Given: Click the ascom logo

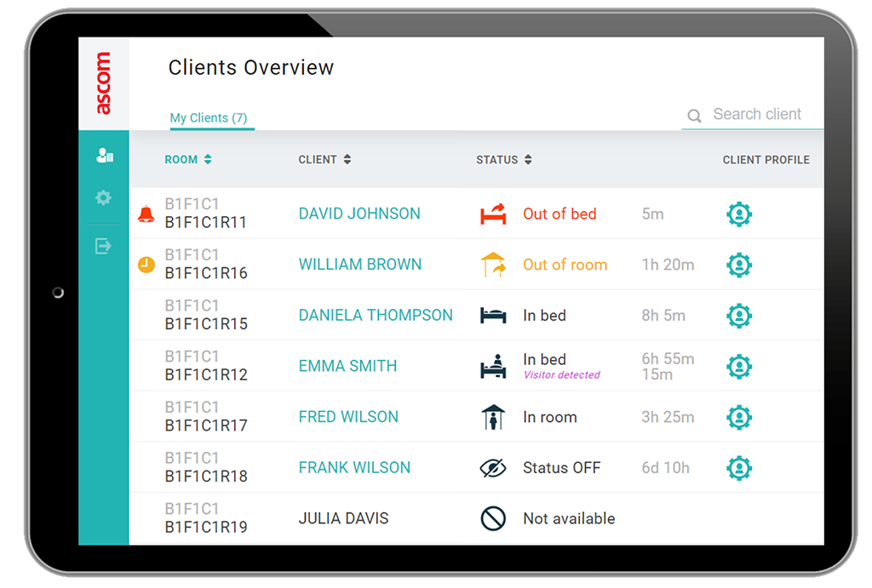Looking at the screenshot, I should point(103,83).
